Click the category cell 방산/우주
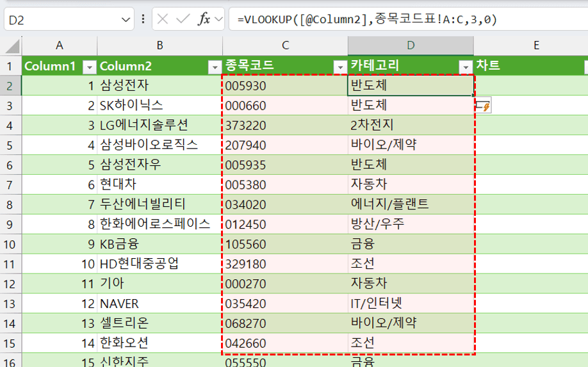This screenshot has height=367, width=588. coord(411,224)
